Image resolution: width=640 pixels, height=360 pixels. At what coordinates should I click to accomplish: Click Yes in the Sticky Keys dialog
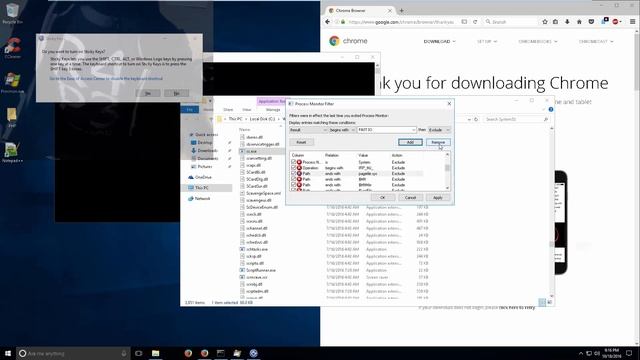[x=148, y=93]
